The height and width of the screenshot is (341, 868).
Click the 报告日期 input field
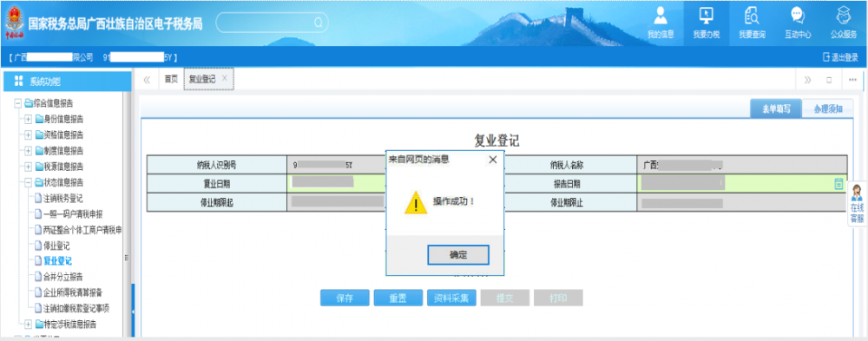[x=742, y=183]
